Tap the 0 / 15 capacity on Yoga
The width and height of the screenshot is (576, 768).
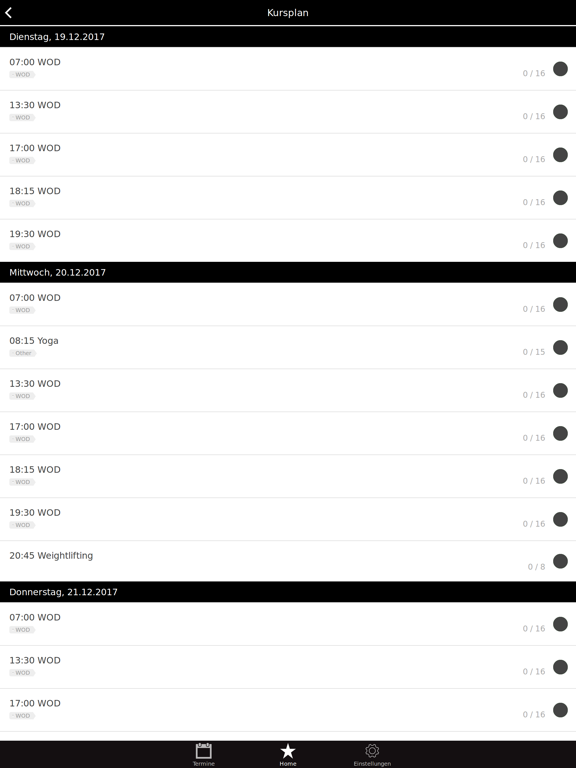coord(533,352)
